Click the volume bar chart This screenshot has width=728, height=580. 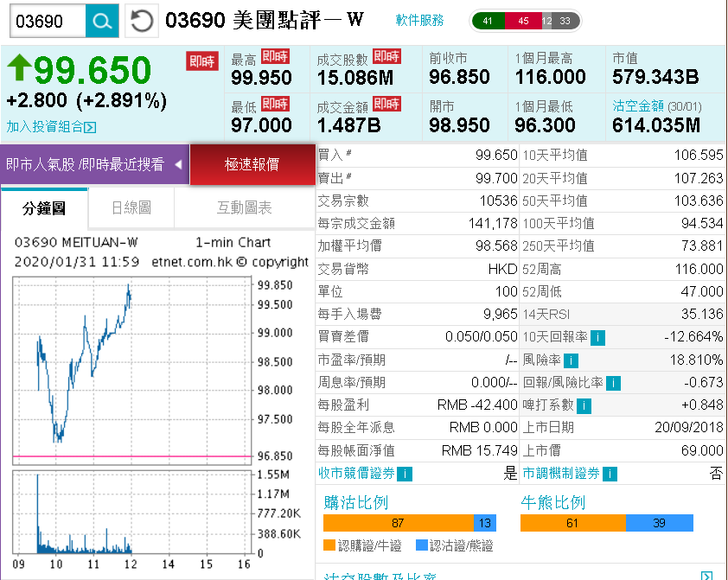pos(132,513)
